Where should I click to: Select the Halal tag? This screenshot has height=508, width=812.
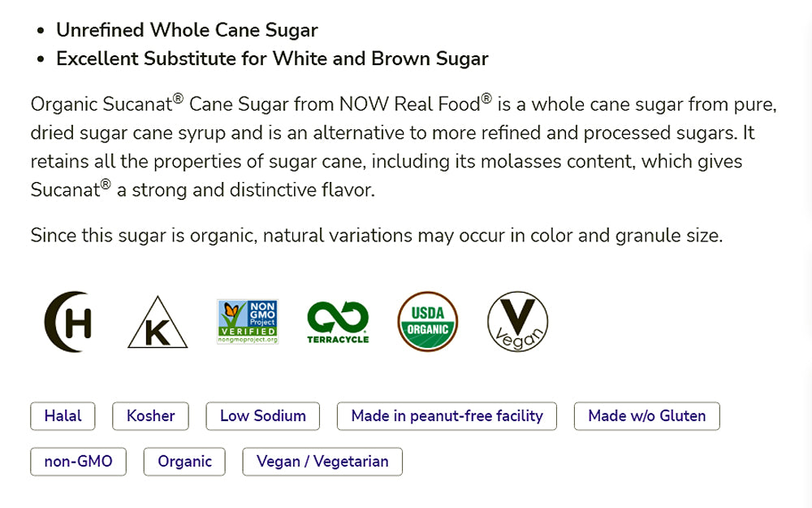[63, 416]
